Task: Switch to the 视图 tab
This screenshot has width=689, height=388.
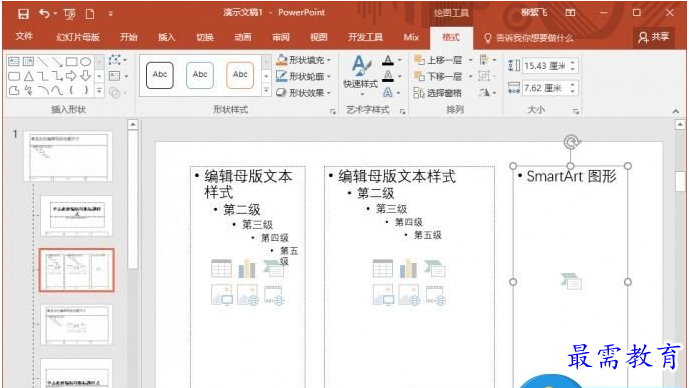Action: (x=319, y=37)
